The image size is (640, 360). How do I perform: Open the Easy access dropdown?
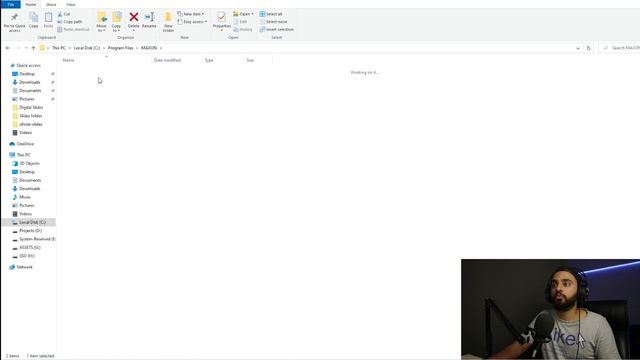192,22
